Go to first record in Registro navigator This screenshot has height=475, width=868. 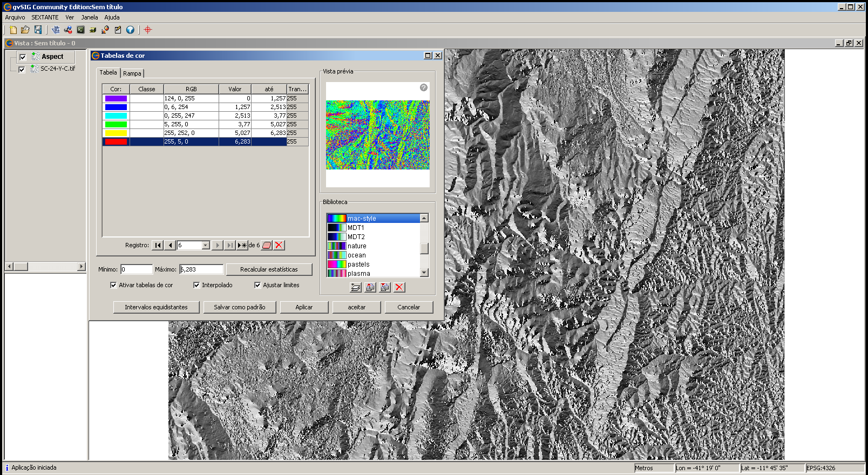(x=158, y=245)
